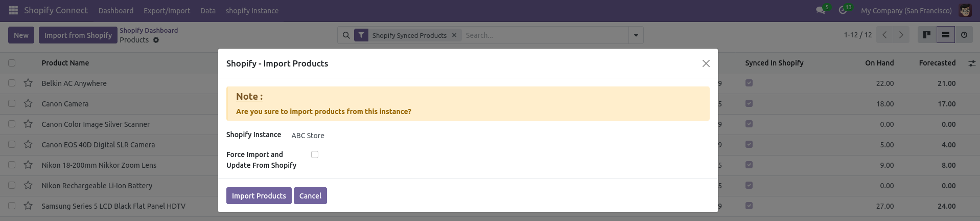
Task: Enable Force Import and Update checkbox
Action: coord(315,154)
